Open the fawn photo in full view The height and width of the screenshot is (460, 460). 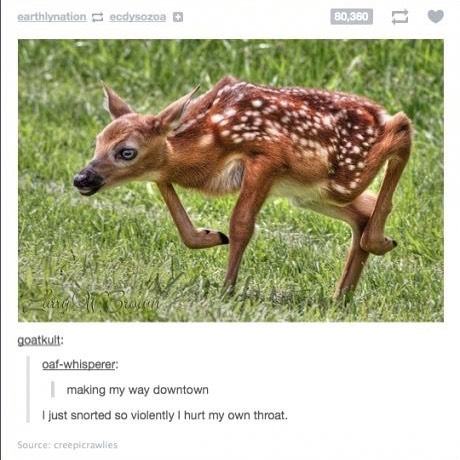[231, 180]
